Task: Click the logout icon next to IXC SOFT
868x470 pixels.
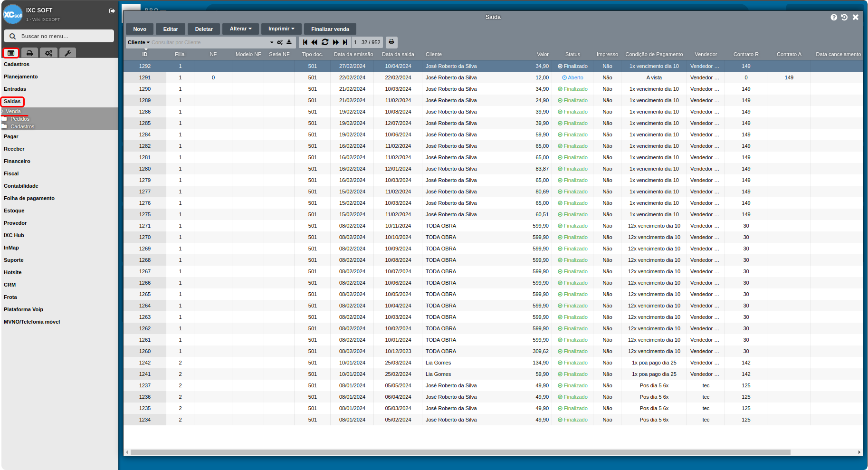Action: click(112, 11)
